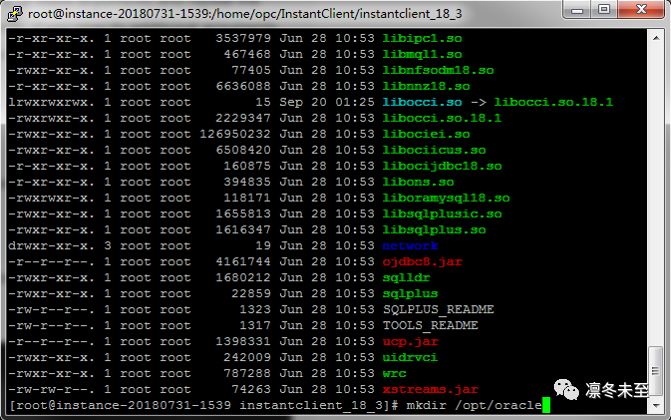Click the mkdir /opt/oracle command text
Image resolution: width=671 pixels, height=420 pixels.
pos(474,405)
